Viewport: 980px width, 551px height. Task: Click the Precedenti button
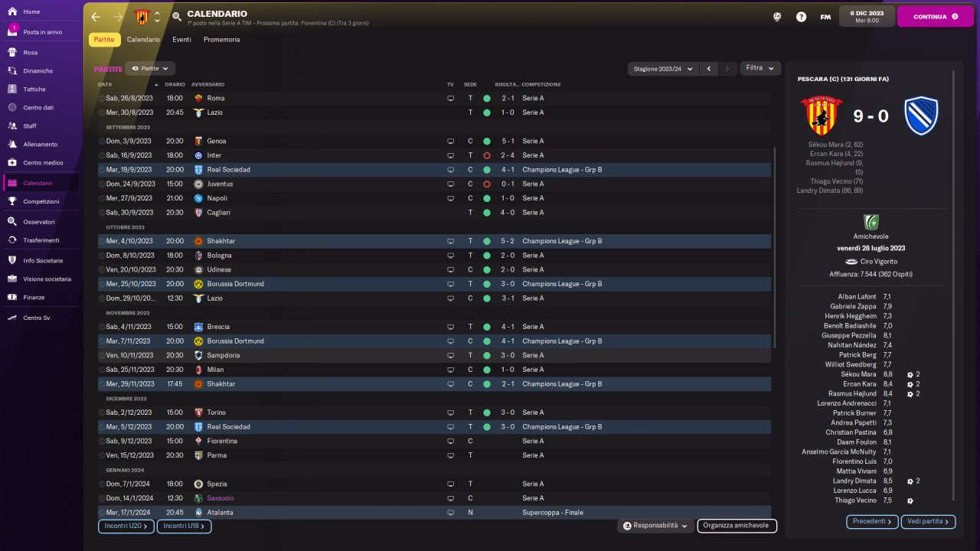tap(872, 522)
